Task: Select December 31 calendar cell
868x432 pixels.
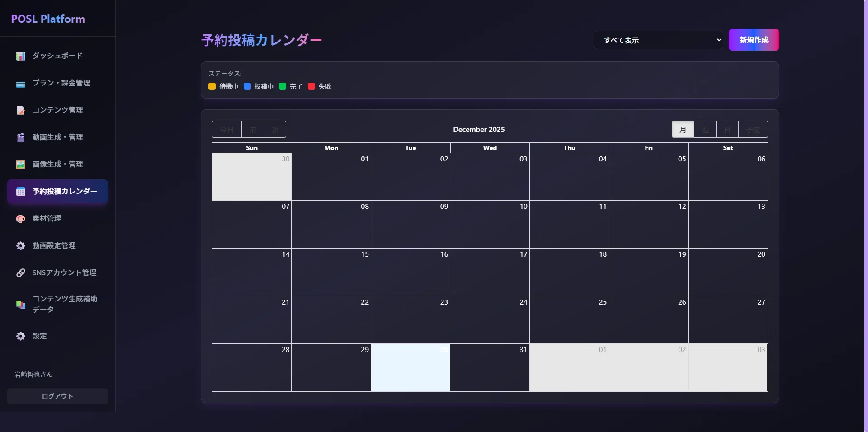Action: coord(490,367)
